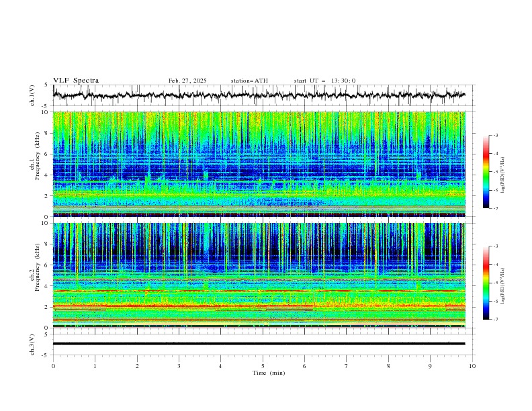532x411 pixels.
Task: Click the ch.2 spectrogram panel
Action: click(259, 275)
